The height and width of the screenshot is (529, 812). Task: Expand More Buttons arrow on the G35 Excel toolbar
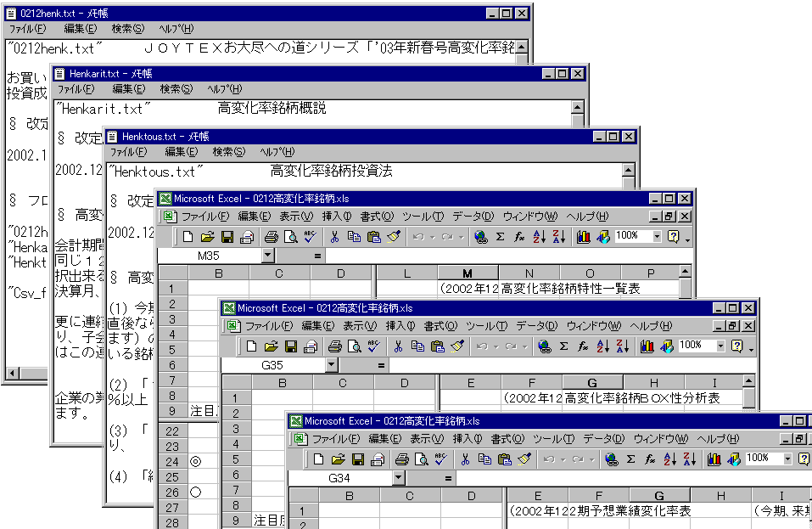click(x=752, y=348)
